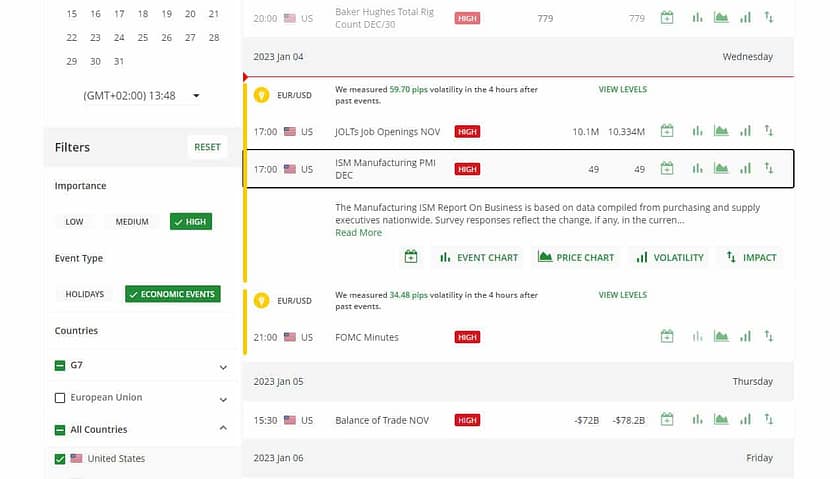Click the Read More link
This screenshot has height=479, width=840.
(x=358, y=233)
